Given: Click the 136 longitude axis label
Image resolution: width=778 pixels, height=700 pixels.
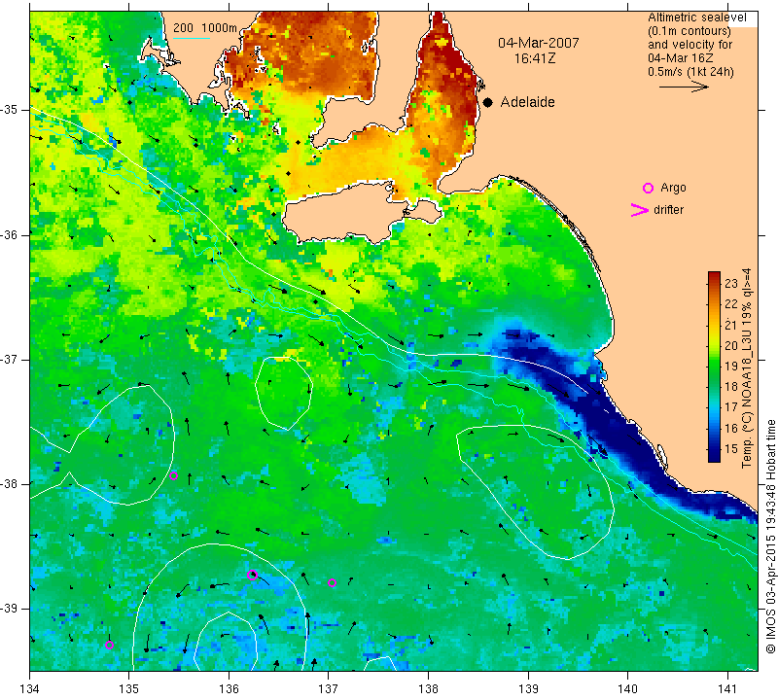Looking at the screenshot, I should point(229,689).
